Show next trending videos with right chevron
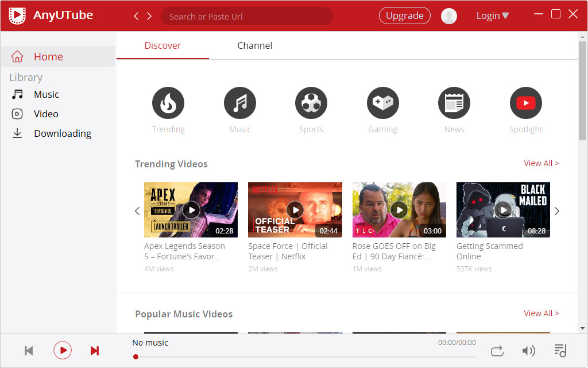 click(557, 211)
